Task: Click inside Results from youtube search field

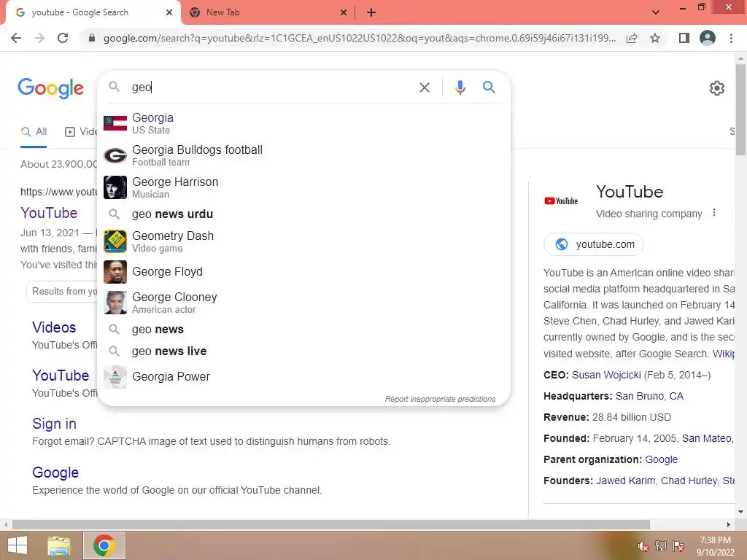Action: [x=62, y=292]
